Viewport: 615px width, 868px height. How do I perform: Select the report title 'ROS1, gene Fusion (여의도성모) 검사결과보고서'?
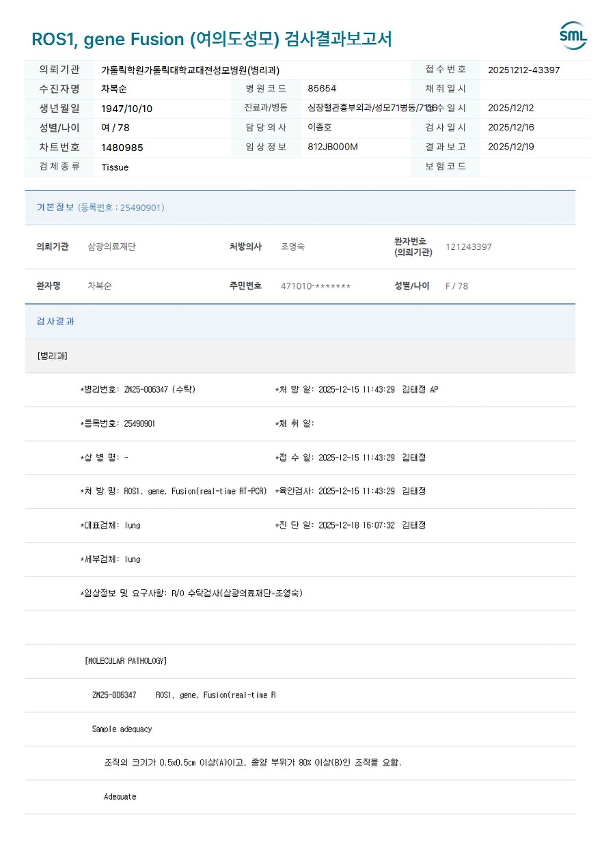click(x=212, y=39)
